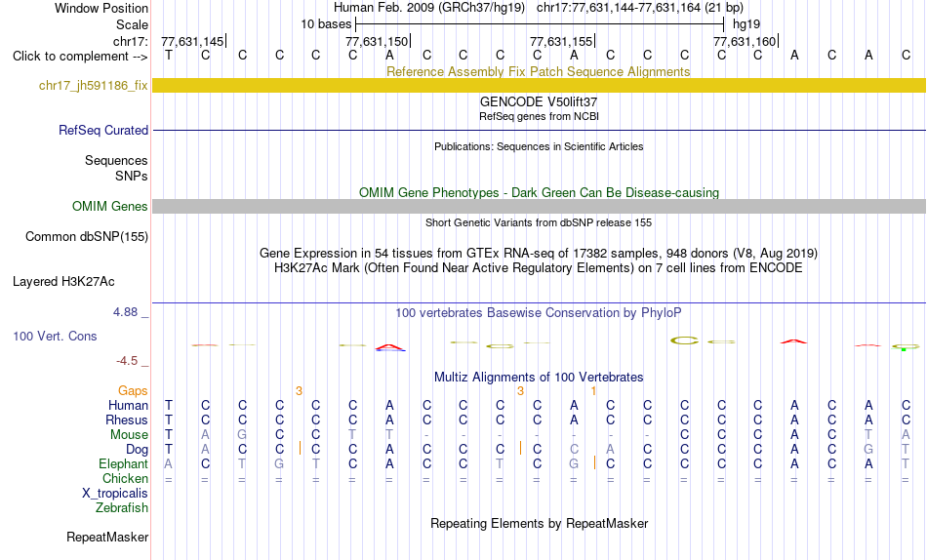Click the G base in the Mouse row
This screenshot has height=560, width=927.
[x=242, y=435]
